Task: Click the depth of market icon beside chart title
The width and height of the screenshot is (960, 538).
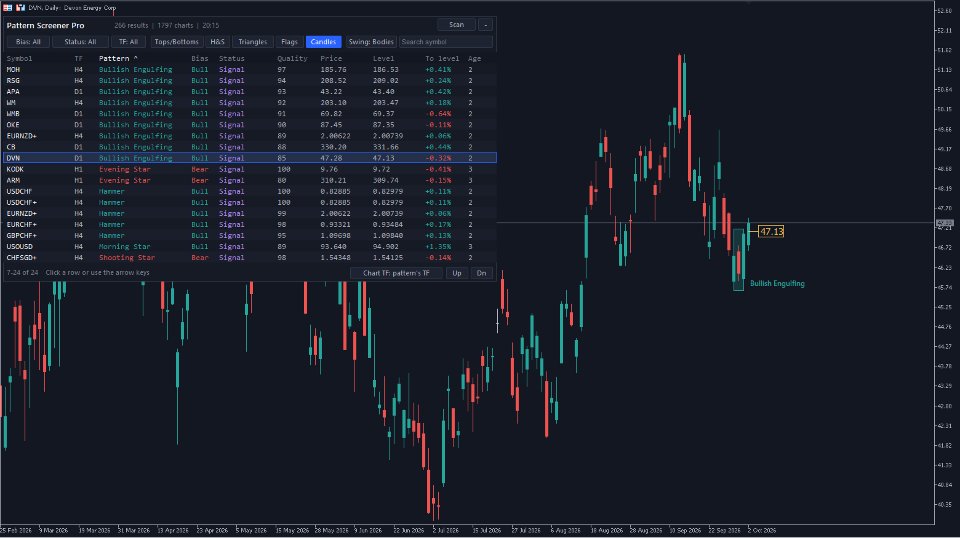Action: point(20,7)
